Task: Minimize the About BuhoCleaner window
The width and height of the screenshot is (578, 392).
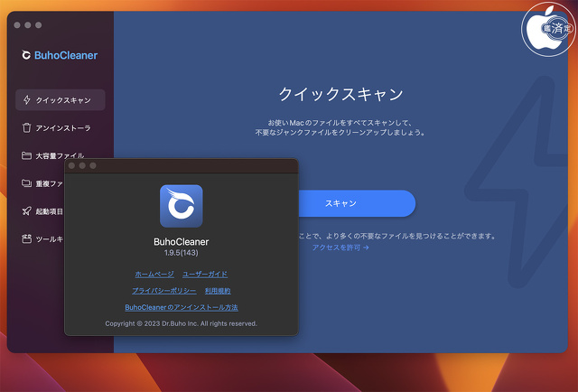Action: 82,165
